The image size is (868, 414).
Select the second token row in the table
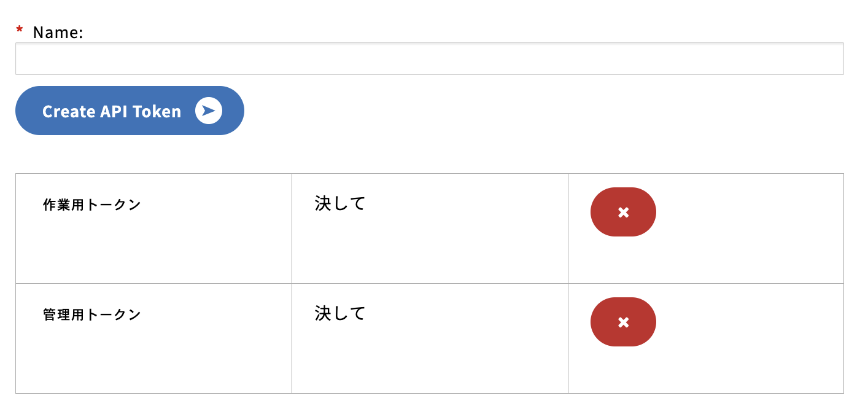coord(430,338)
